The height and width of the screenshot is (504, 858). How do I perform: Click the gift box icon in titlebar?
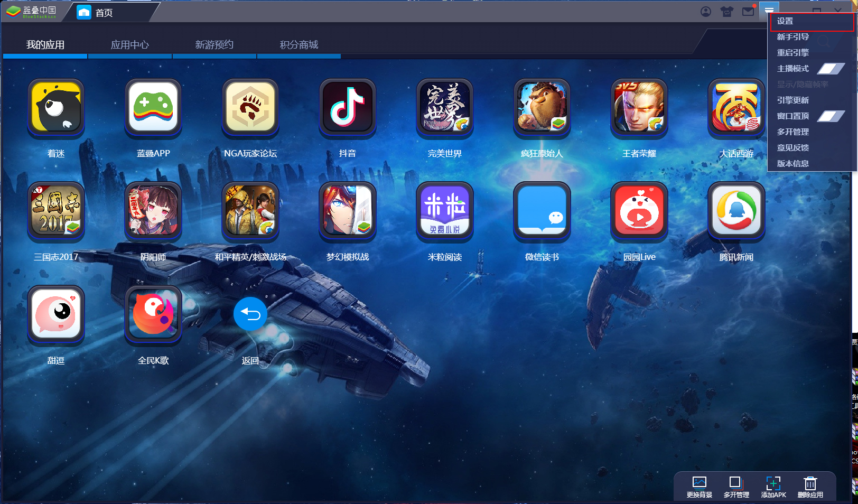point(727,11)
